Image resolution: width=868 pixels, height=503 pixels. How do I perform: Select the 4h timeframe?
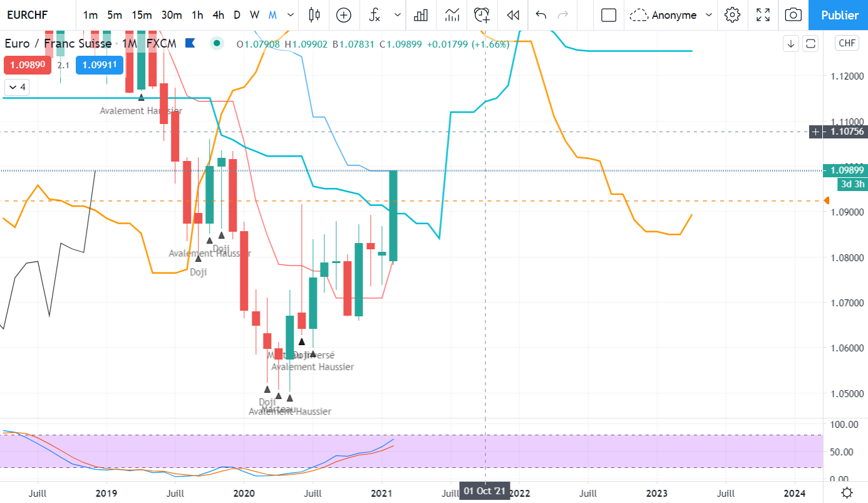click(218, 15)
